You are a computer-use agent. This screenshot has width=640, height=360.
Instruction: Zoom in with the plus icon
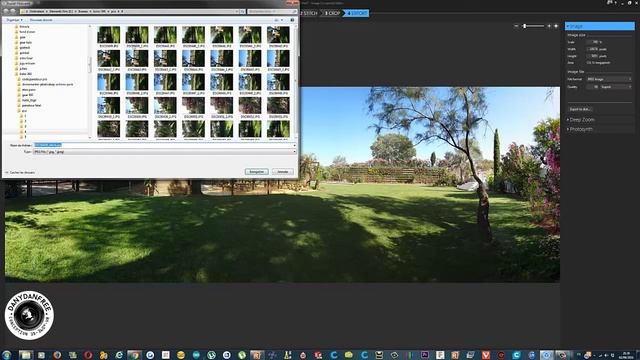pyautogui.click(x=549, y=26)
